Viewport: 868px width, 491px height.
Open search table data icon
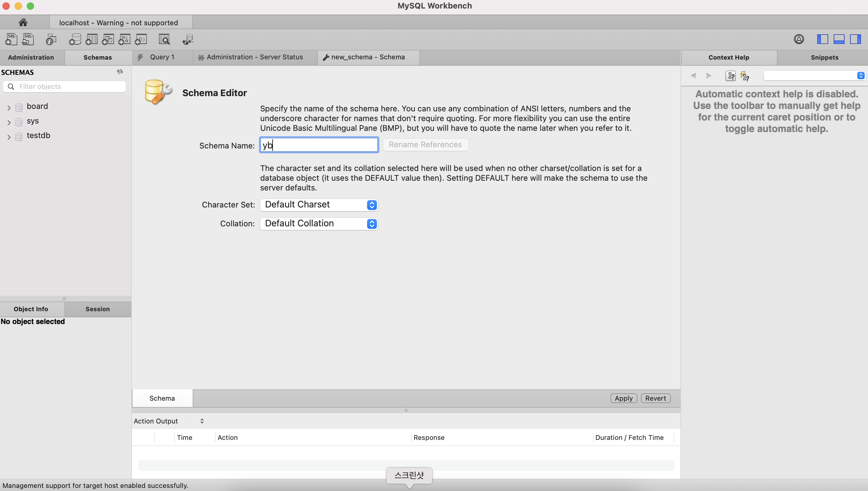coord(164,40)
